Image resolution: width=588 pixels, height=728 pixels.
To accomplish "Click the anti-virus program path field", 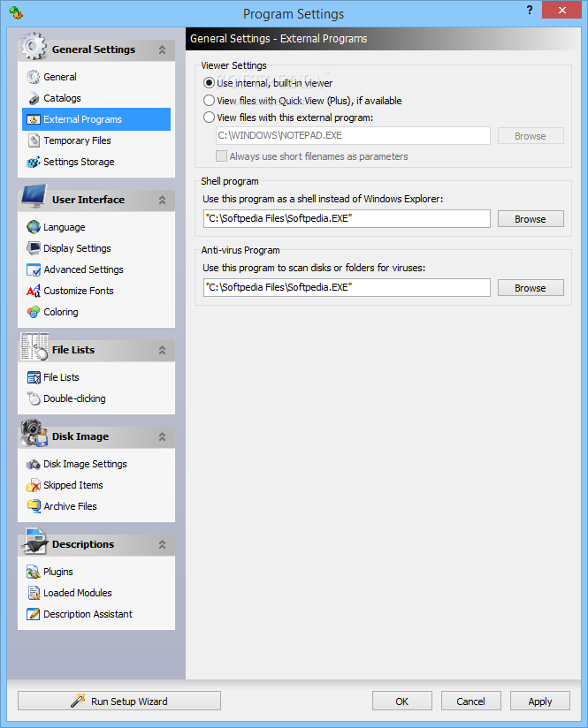I will click(347, 287).
